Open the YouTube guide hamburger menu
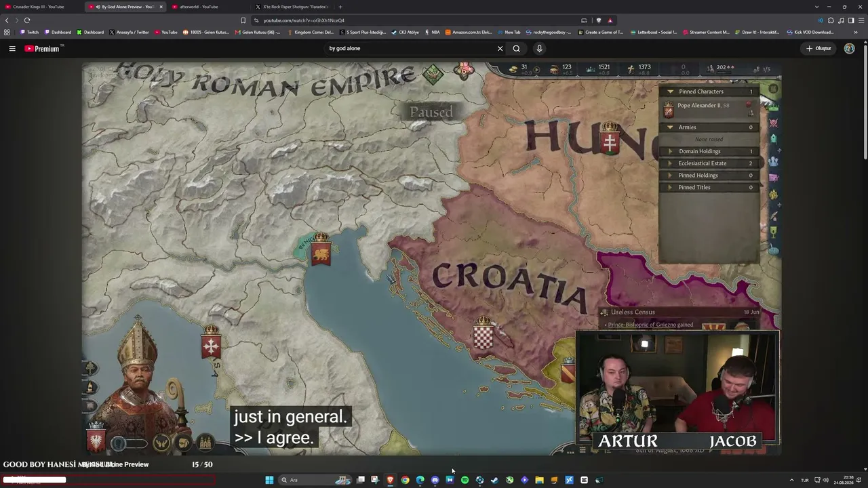The height and width of the screenshot is (488, 868). tap(12, 49)
